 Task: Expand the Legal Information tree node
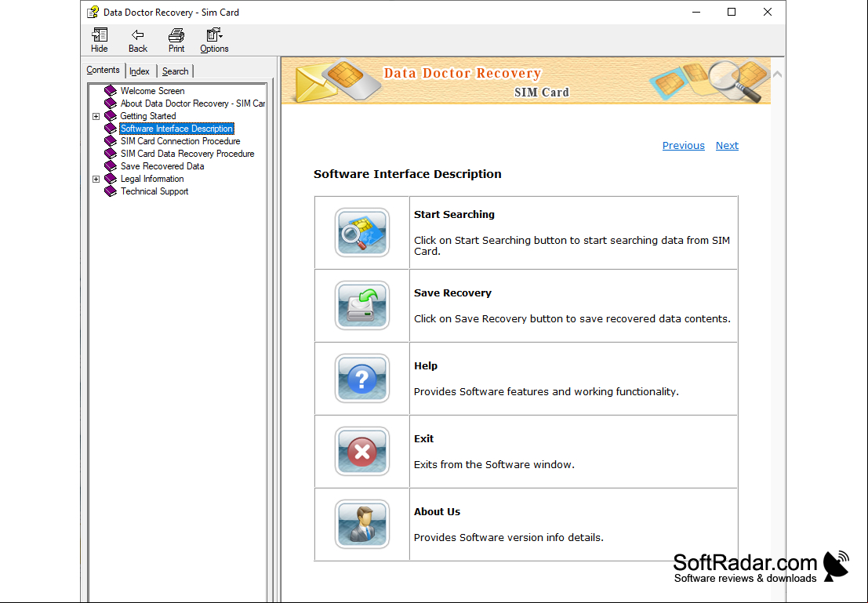click(96, 179)
